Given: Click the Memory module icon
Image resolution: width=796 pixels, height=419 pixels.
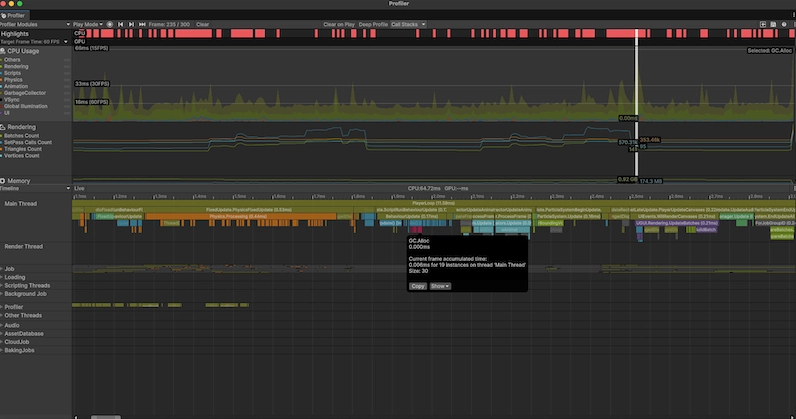Looking at the screenshot, I should (3, 181).
